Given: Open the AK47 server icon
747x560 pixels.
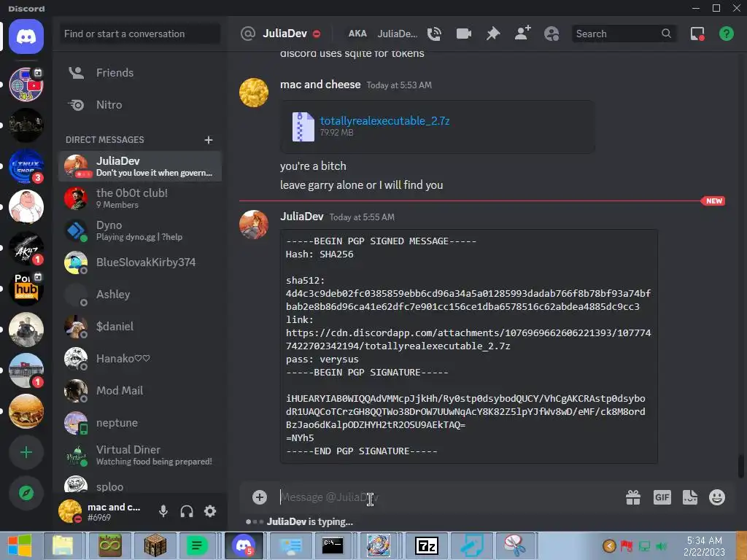Looking at the screenshot, I should 26,248.
